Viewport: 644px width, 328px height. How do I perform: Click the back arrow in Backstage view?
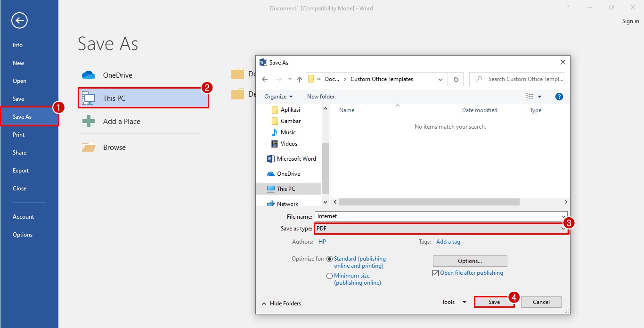point(19,20)
